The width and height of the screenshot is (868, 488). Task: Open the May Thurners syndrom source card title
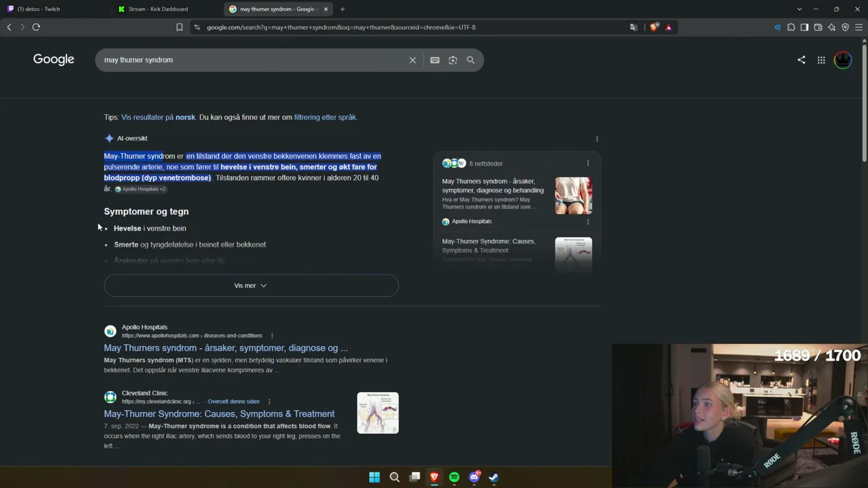click(493, 186)
